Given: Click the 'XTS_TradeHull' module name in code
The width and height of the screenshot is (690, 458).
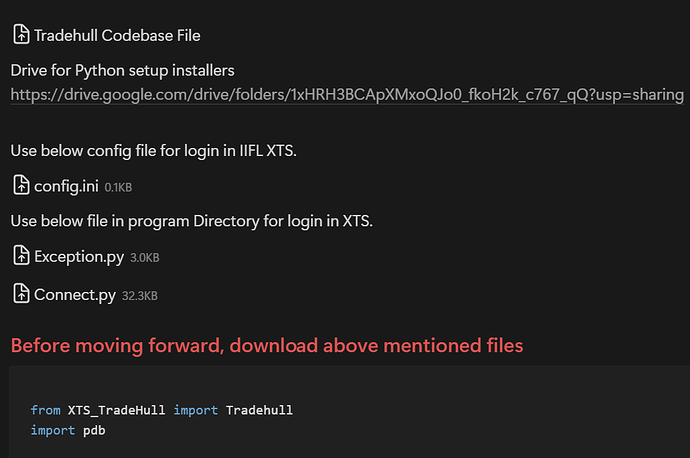Looking at the screenshot, I should [117, 411].
